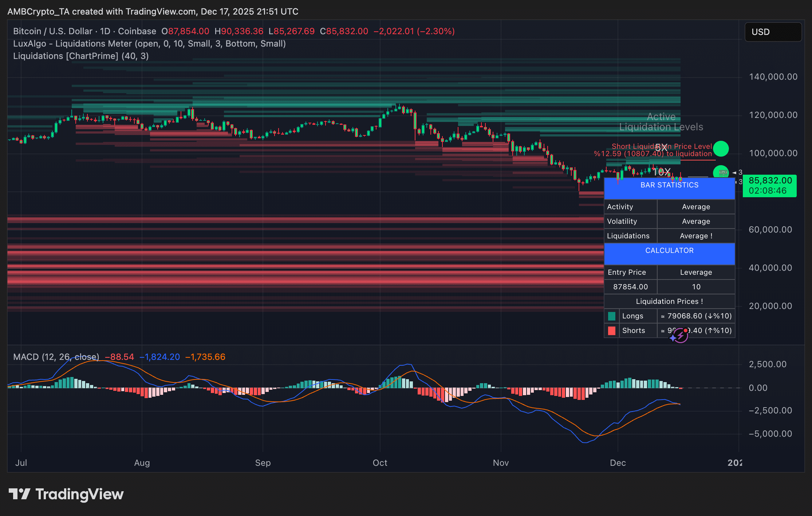Viewport: 812px width, 516px height.
Task: Click the Liquidations ChartPrime indicator title
Action: [x=81, y=56]
